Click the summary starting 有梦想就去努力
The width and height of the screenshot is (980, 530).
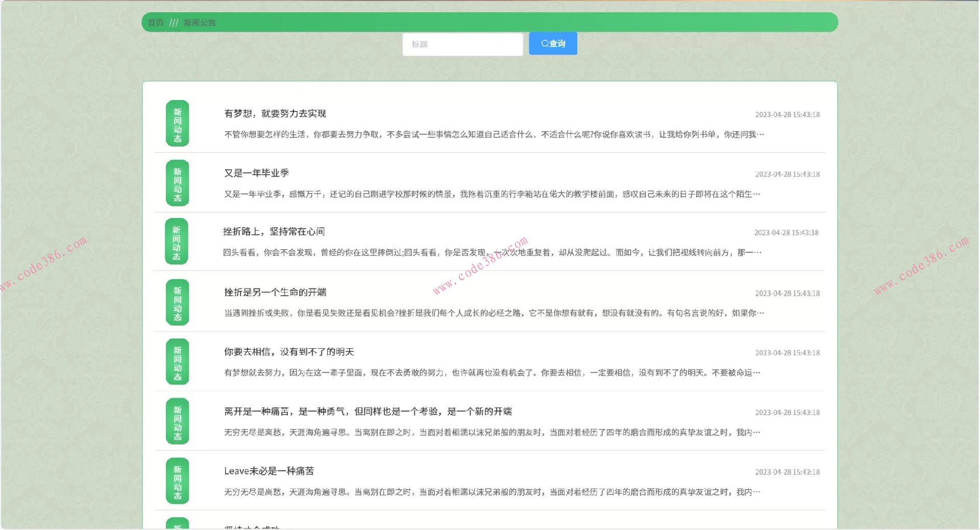(492, 373)
